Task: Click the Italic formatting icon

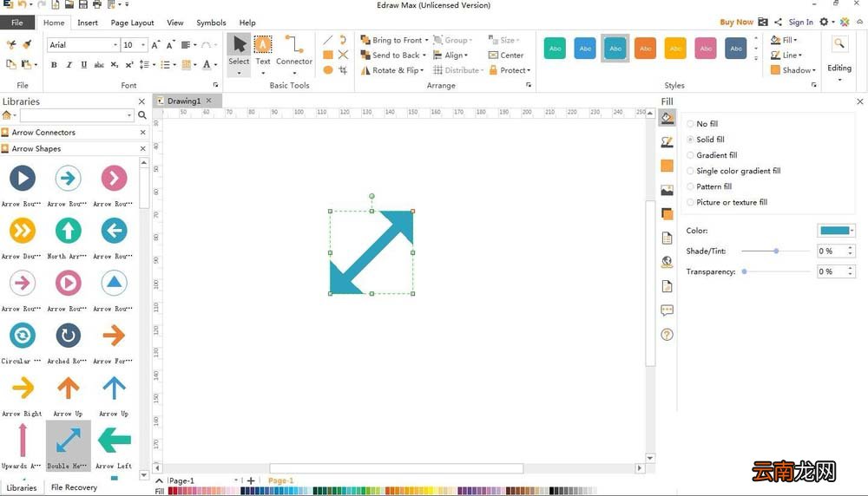Action: (x=69, y=65)
